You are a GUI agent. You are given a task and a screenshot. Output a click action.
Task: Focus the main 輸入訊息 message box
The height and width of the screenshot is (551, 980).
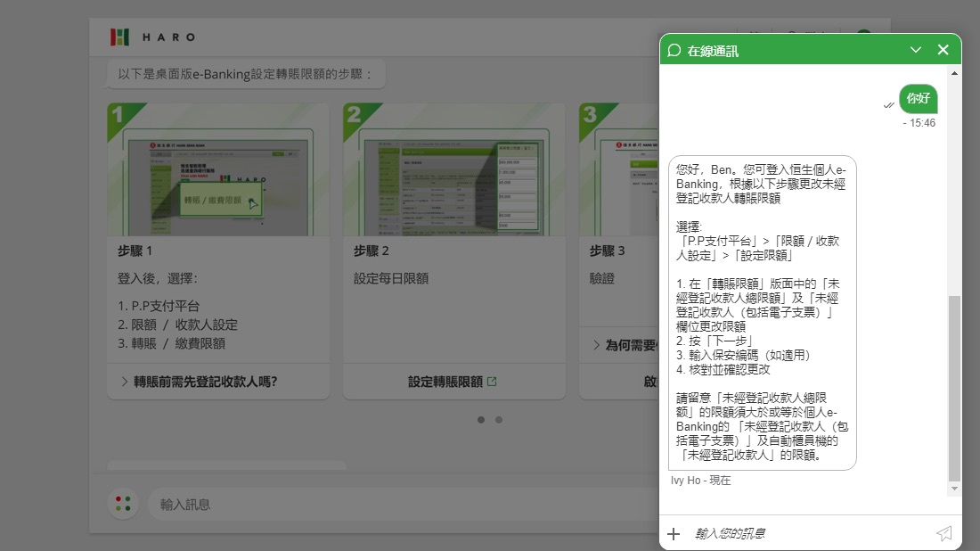401,505
